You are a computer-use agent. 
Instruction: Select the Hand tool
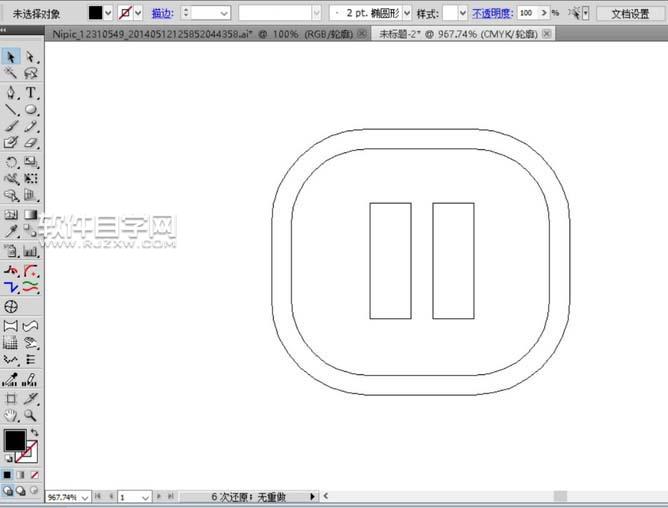pyautogui.click(x=11, y=415)
